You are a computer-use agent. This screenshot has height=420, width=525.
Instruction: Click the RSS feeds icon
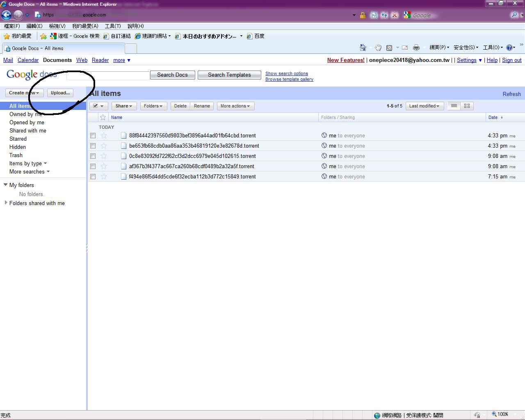coord(389,48)
